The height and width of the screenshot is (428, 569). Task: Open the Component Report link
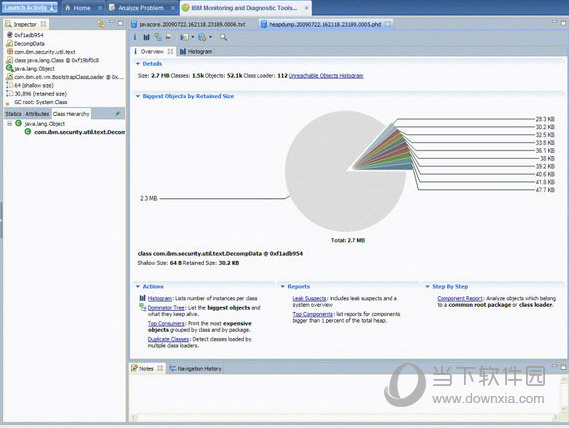[x=460, y=298]
